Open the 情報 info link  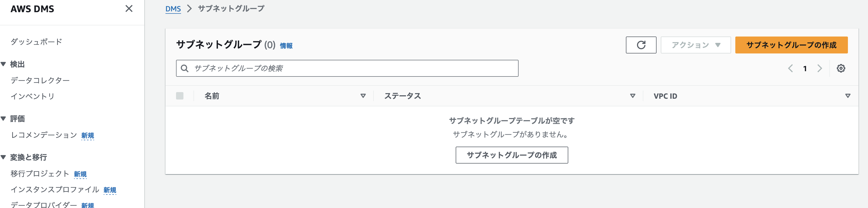286,46
